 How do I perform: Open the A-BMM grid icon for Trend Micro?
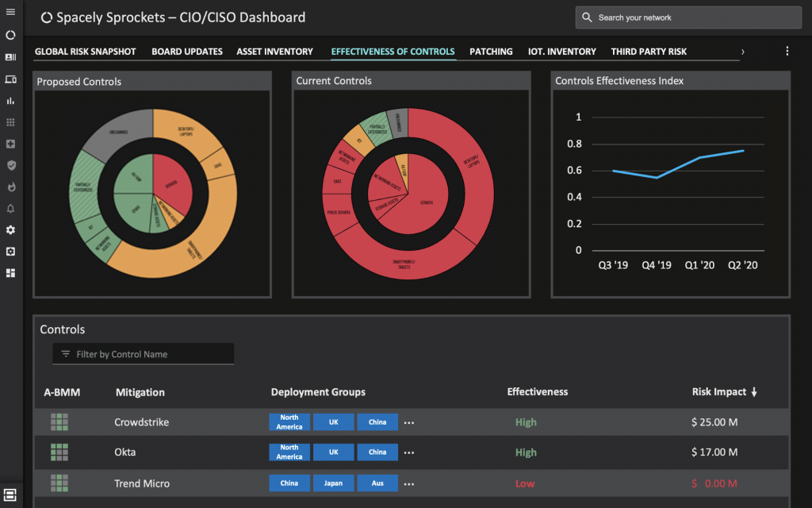59,483
